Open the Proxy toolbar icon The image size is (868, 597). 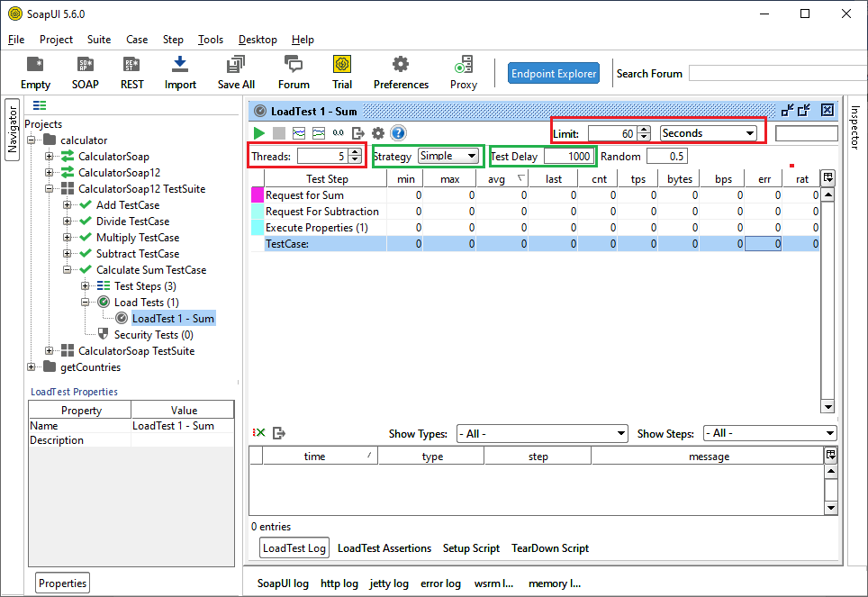(x=464, y=65)
